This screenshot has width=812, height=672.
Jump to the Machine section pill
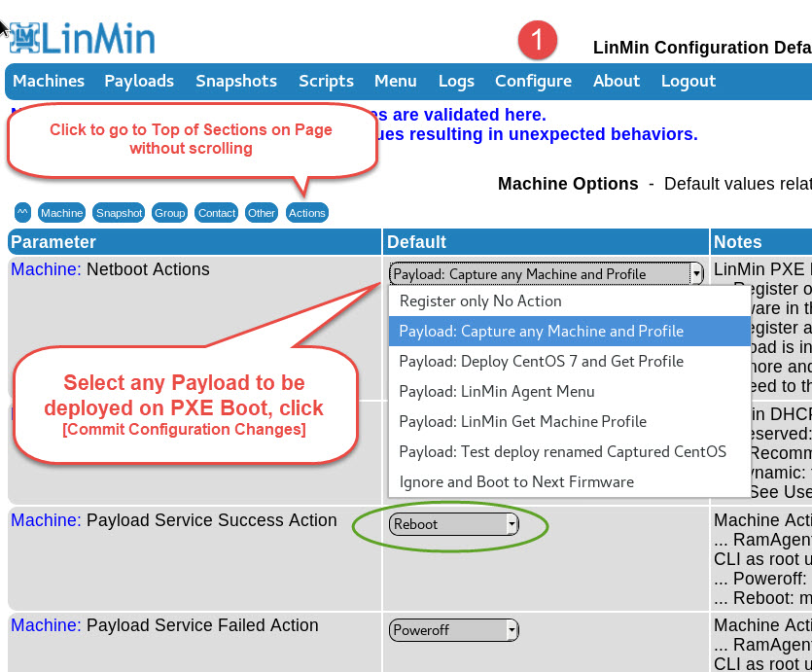pos(61,213)
